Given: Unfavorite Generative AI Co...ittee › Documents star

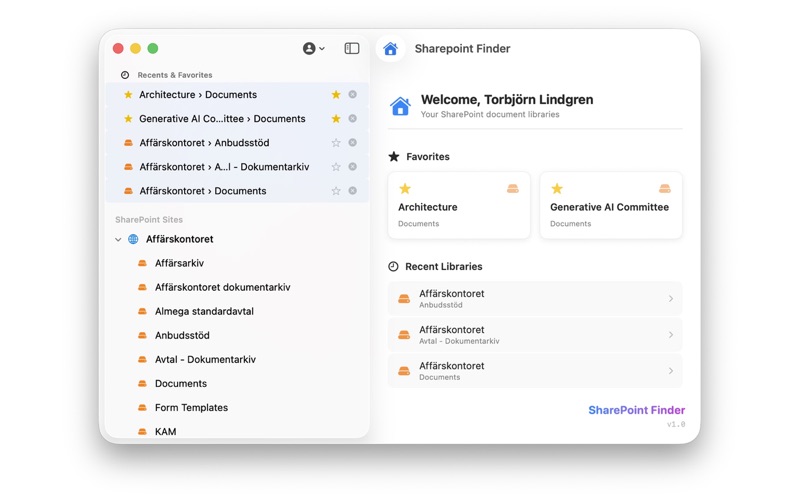Looking at the screenshot, I should (336, 118).
